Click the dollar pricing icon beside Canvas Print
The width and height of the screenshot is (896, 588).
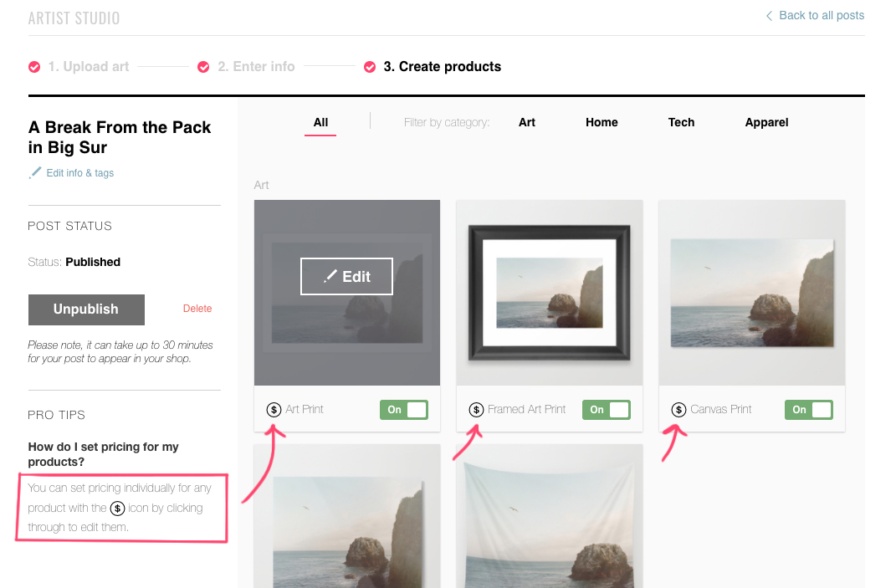tap(678, 410)
